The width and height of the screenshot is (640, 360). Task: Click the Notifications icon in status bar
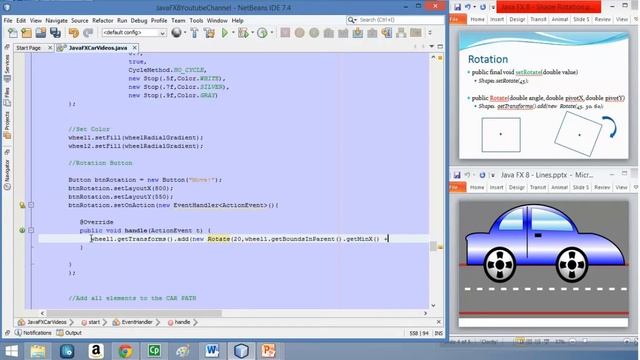point(18,333)
